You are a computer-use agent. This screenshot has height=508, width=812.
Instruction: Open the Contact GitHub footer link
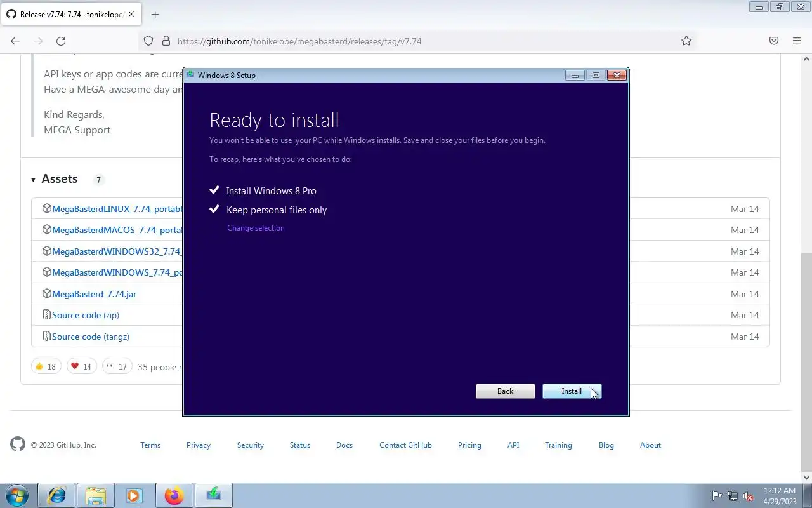(405, 445)
